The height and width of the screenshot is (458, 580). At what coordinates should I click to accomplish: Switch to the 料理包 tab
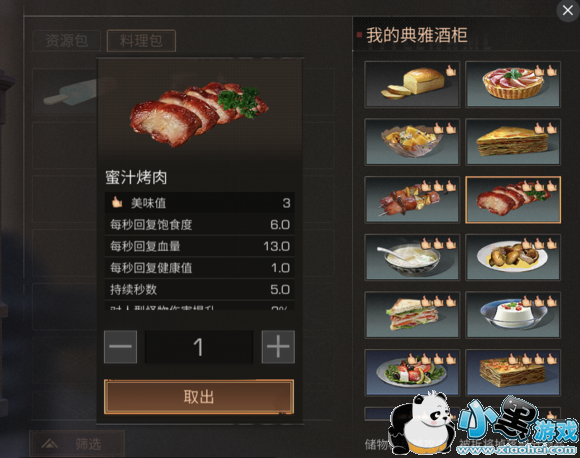[141, 41]
